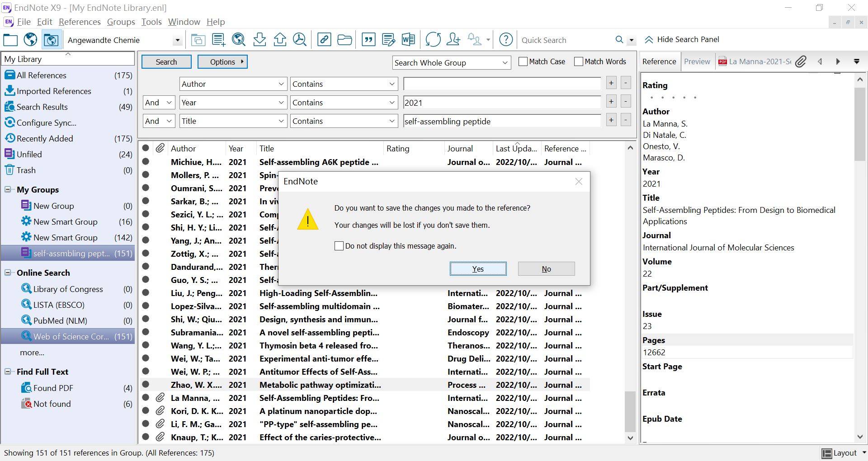Switch to Local Library Mode icon
Screen dimensions: 868x461
tap(10, 40)
